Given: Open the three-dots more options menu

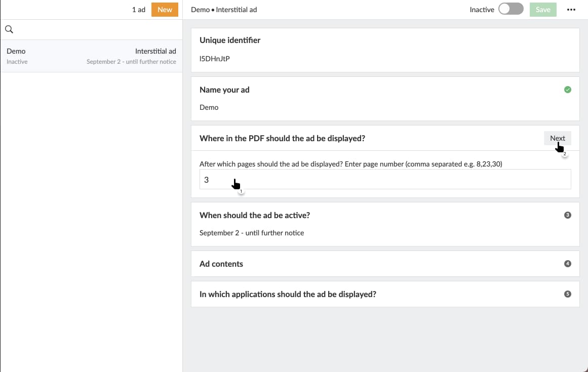Looking at the screenshot, I should pos(571,10).
